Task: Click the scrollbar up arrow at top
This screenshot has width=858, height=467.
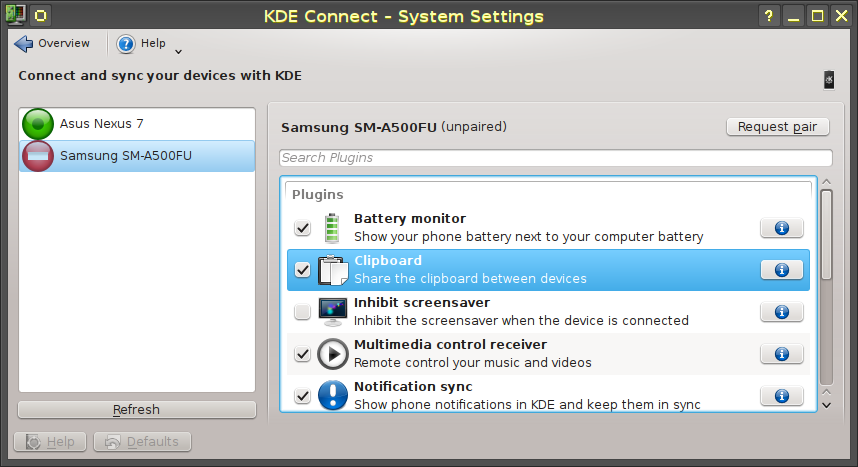Action: [826, 182]
